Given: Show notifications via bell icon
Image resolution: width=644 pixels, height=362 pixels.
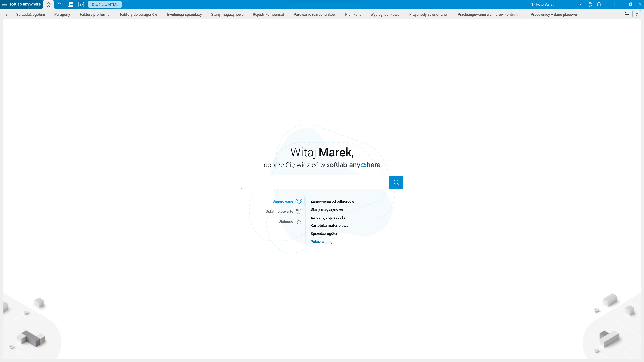Looking at the screenshot, I should (599, 4).
